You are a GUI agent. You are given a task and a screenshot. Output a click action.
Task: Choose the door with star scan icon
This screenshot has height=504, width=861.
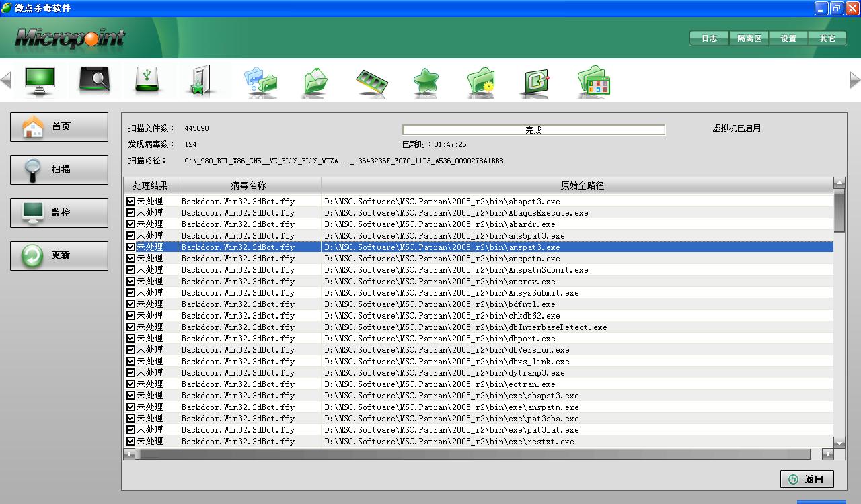click(x=200, y=81)
